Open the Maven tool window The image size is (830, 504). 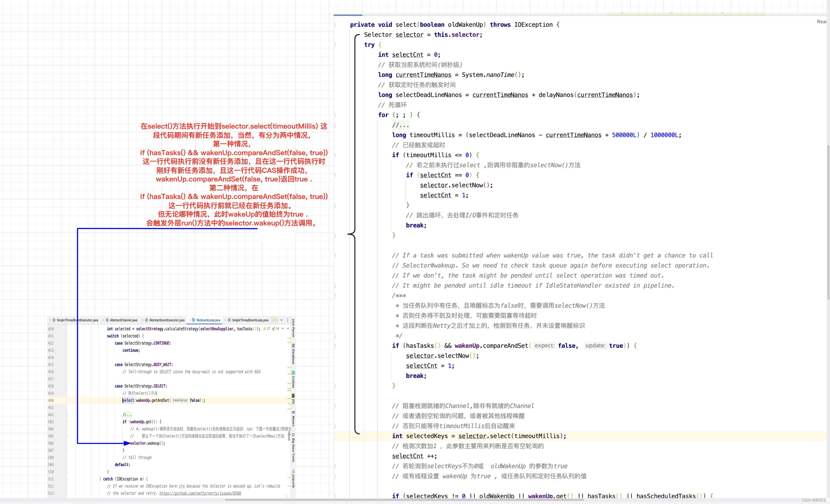click(293, 419)
